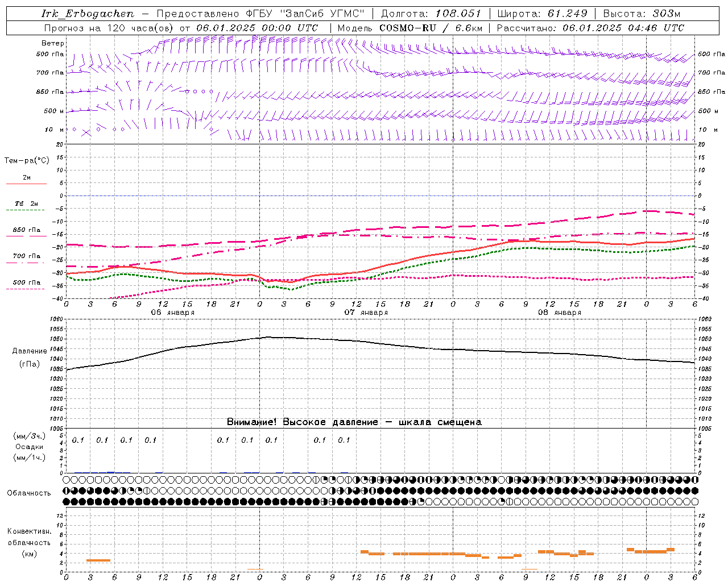The image size is (728, 582).
Task: Click the 700 гПа entry in the temperature legend
Action: (x=27, y=256)
